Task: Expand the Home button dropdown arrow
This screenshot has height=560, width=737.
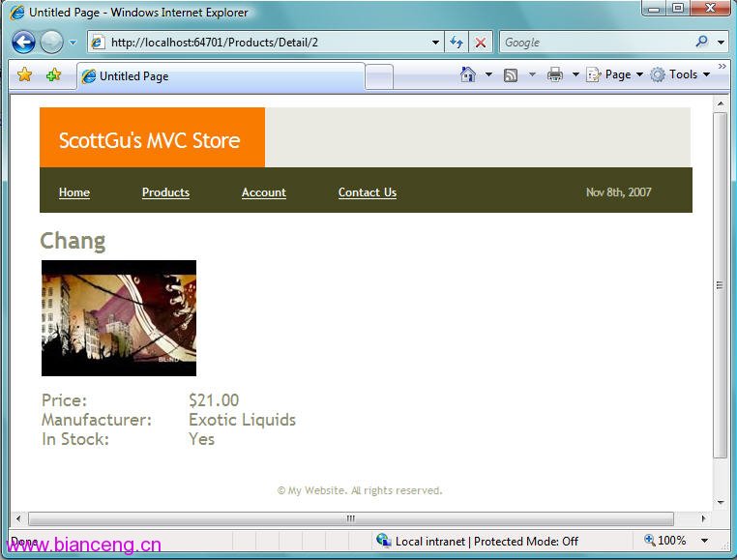Action: [488, 74]
